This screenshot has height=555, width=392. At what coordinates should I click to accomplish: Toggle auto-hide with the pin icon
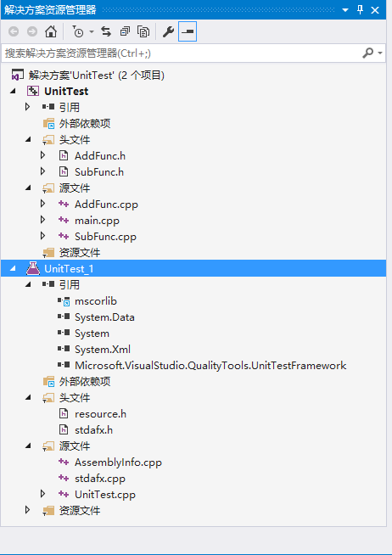tap(360, 9)
